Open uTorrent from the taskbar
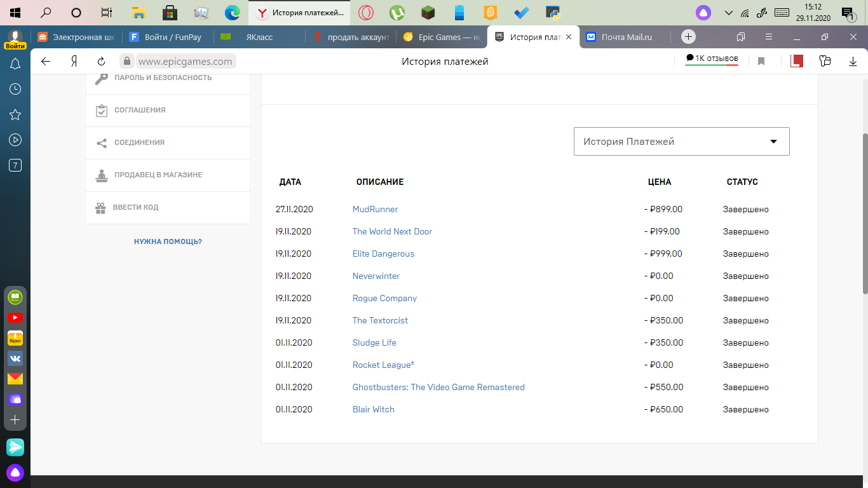This screenshot has height=488, width=868. (397, 12)
